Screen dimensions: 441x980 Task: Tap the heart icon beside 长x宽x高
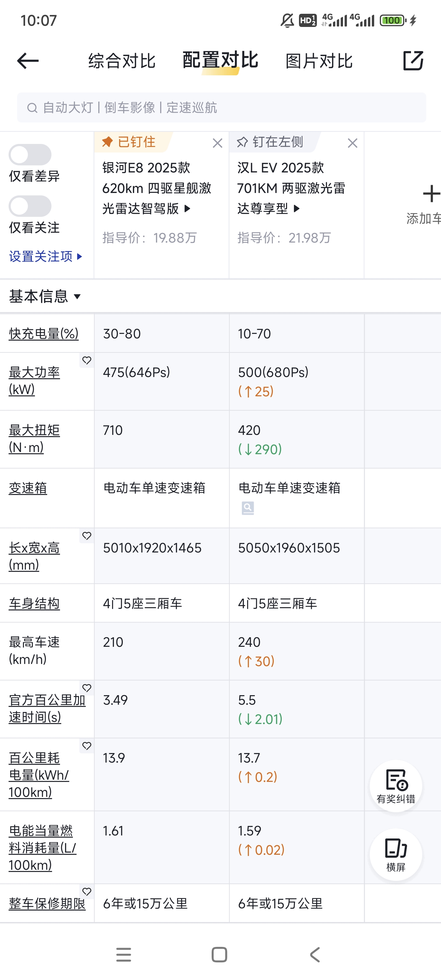click(x=87, y=536)
